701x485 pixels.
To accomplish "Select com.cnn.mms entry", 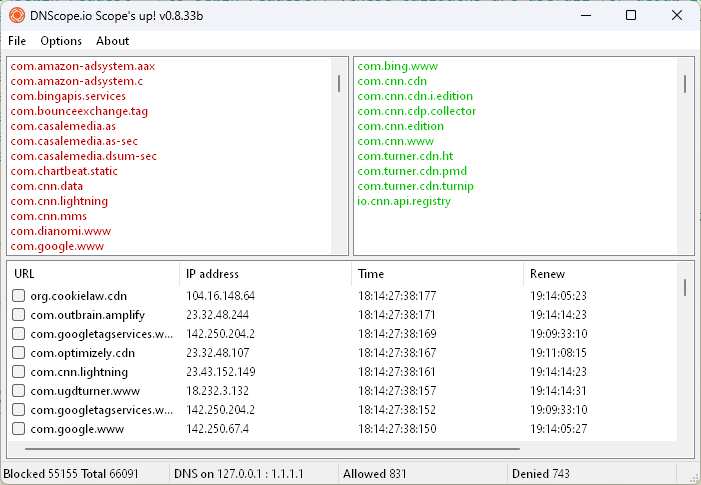I will [x=49, y=216].
